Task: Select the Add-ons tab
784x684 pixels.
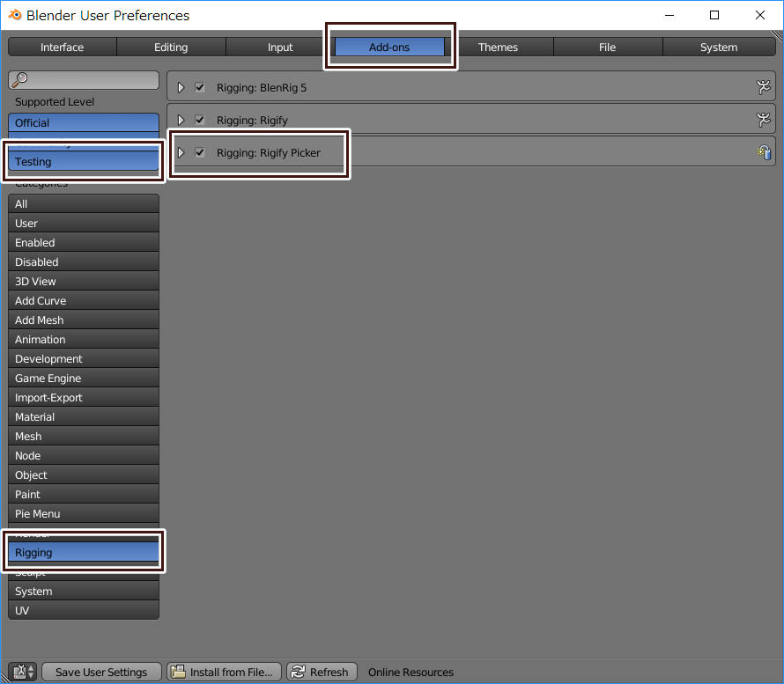Action: point(389,47)
